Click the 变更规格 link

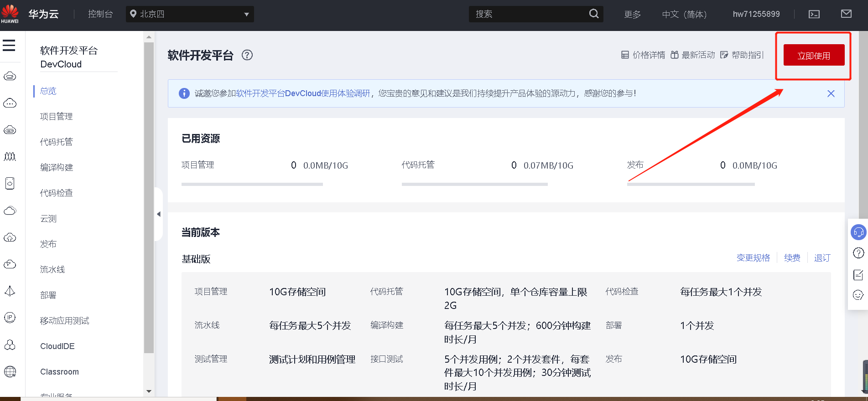point(753,258)
